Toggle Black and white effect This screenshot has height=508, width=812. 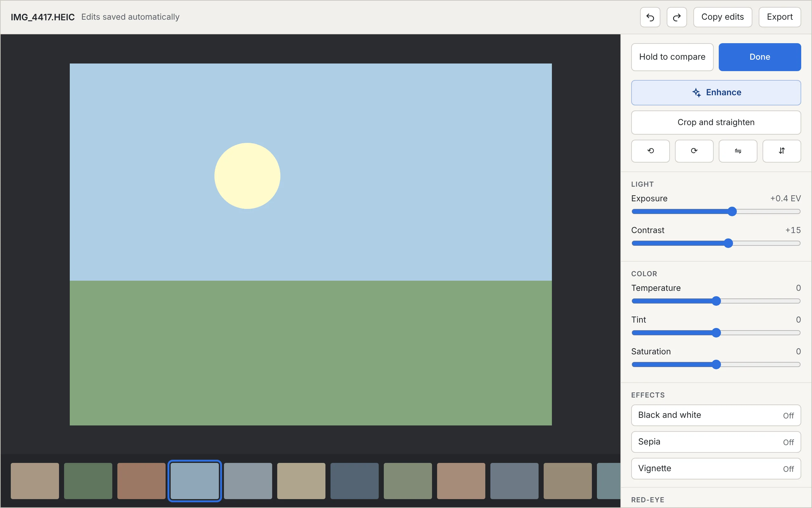(x=716, y=415)
